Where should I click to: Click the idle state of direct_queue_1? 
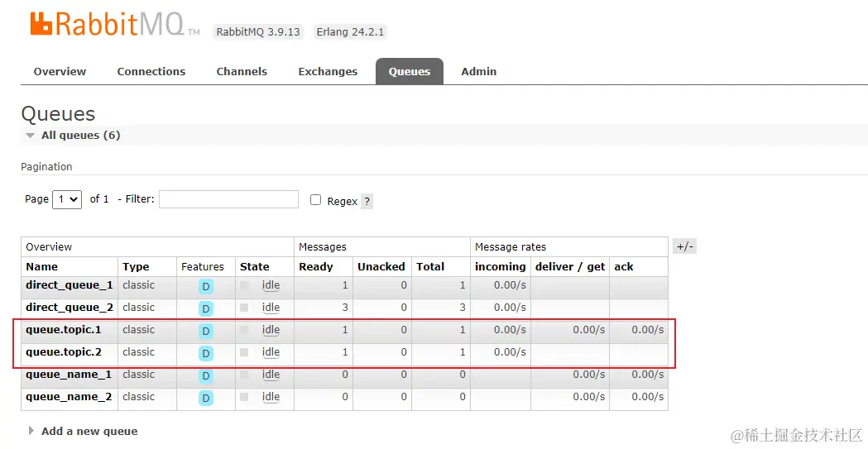pyautogui.click(x=271, y=285)
